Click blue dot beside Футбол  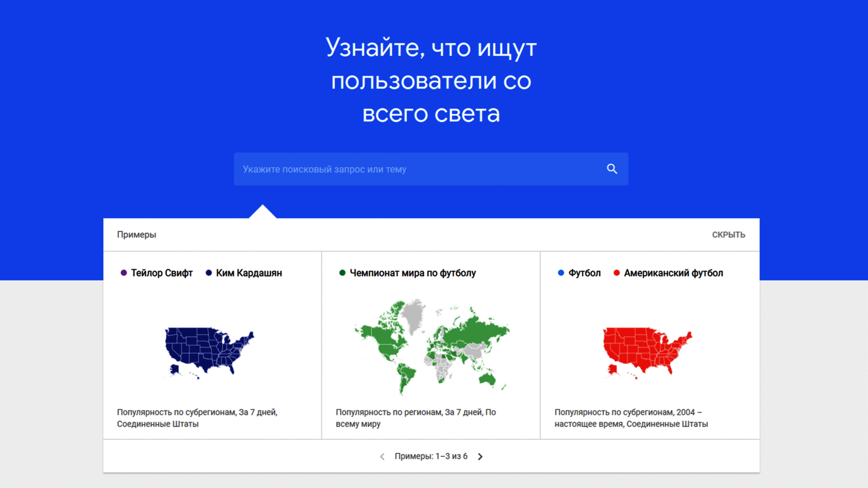[x=561, y=273]
